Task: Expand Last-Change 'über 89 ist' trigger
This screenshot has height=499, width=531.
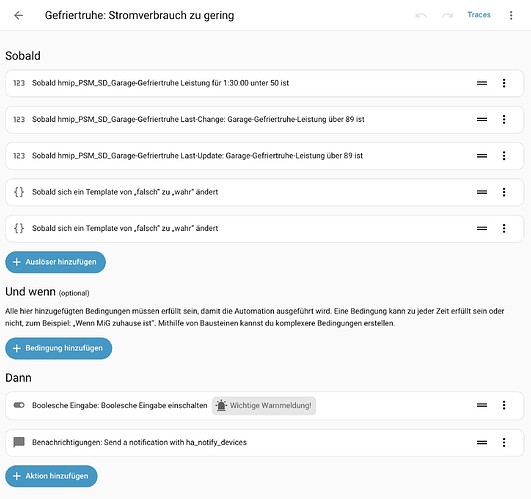Action: click(264, 120)
